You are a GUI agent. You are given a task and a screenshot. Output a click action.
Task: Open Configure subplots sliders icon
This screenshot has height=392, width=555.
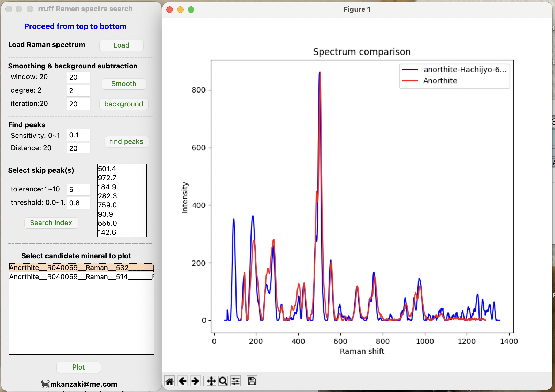point(235,381)
